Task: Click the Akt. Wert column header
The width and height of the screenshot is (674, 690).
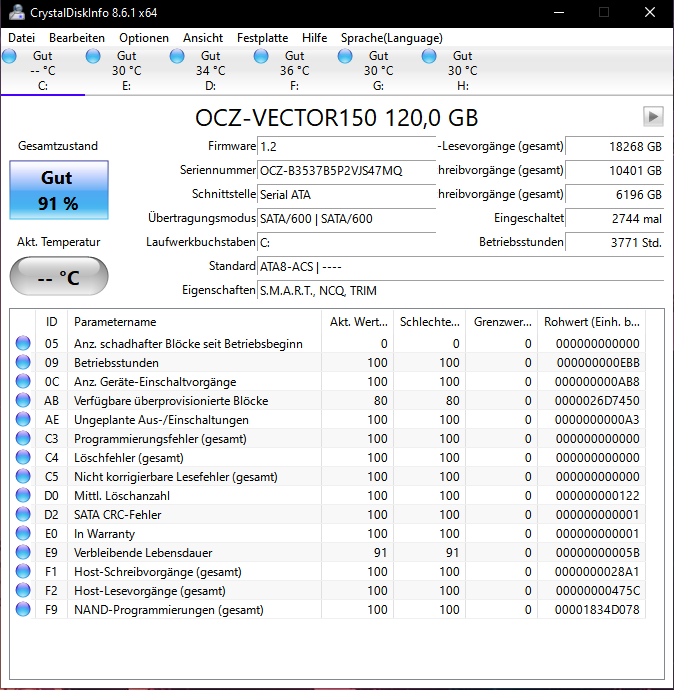Action: pos(358,322)
